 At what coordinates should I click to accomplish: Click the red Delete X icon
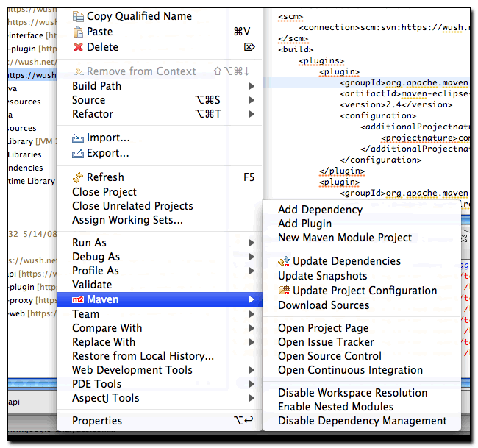coord(78,47)
